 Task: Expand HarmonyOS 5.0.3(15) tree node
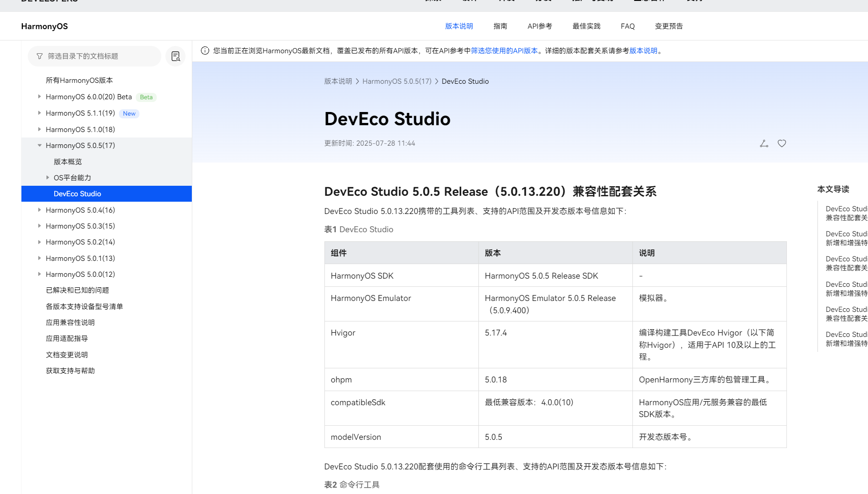point(40,226)
